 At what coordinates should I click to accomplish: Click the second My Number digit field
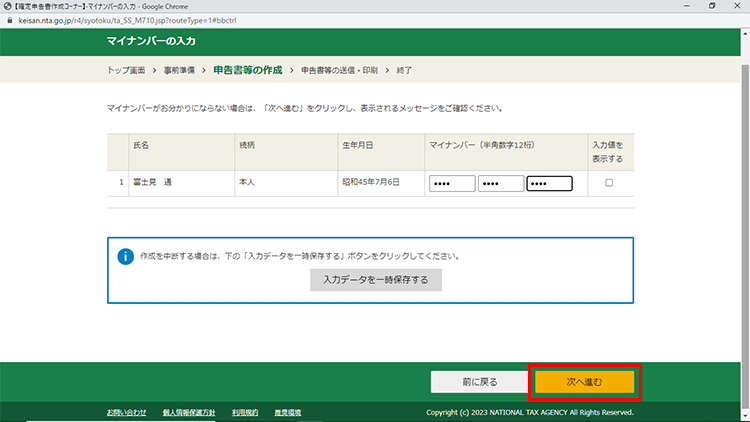(x=501, y=184)
